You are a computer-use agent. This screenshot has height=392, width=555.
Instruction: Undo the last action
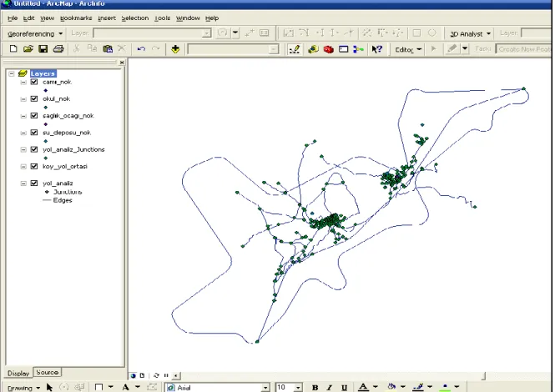(x=141, y=49)
